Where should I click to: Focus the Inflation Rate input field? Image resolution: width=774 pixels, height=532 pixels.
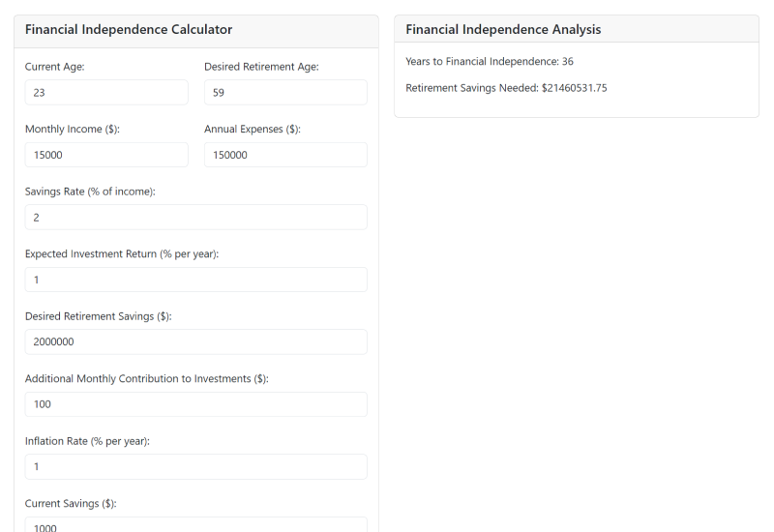pos(195,466)
